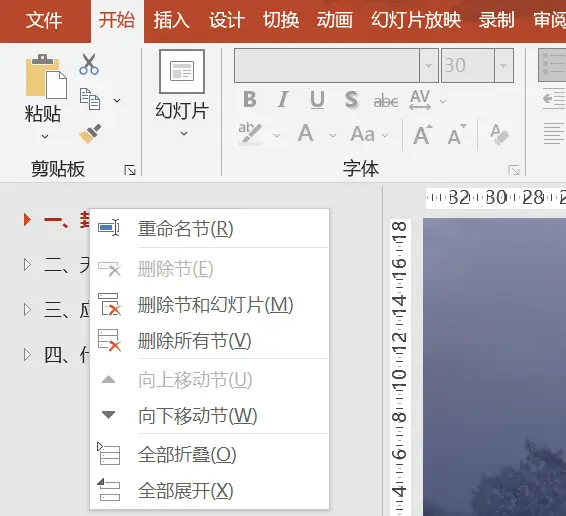Expand the Paste options arrow

[x=45, y=136]
